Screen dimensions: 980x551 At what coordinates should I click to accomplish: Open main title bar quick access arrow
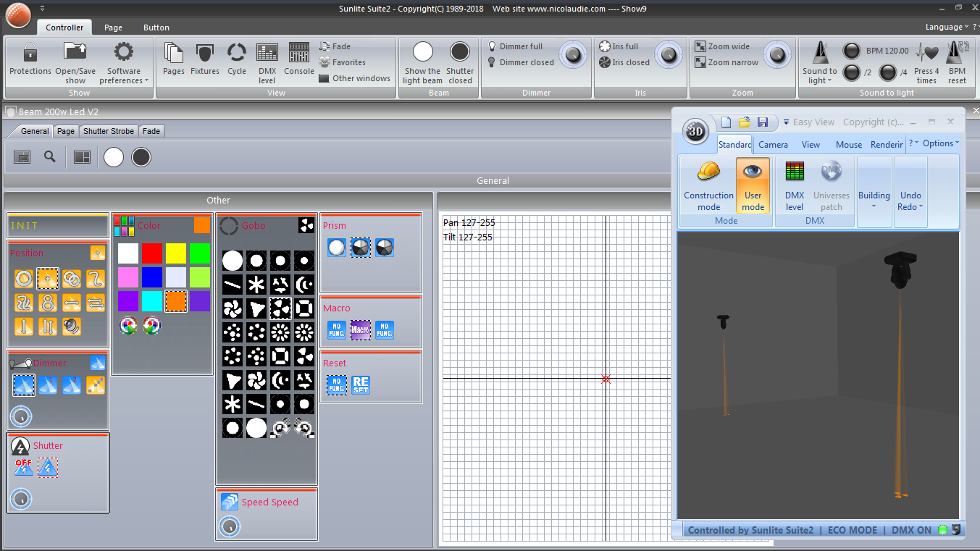42,8
